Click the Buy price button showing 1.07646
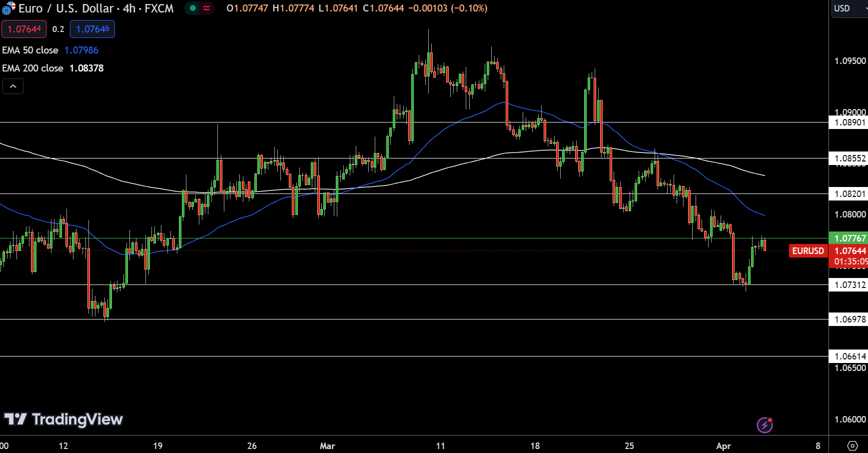Image resolution: width=868 pixels, height=453 pixels. click(x=92, y=29)
